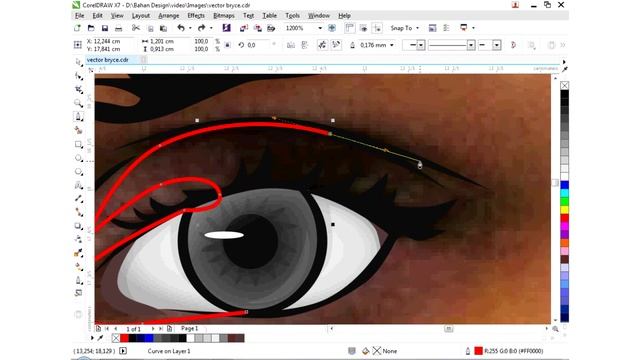Pick the red swatch in document palette
The height and width of the screenshot is (360, 640).
124,338
